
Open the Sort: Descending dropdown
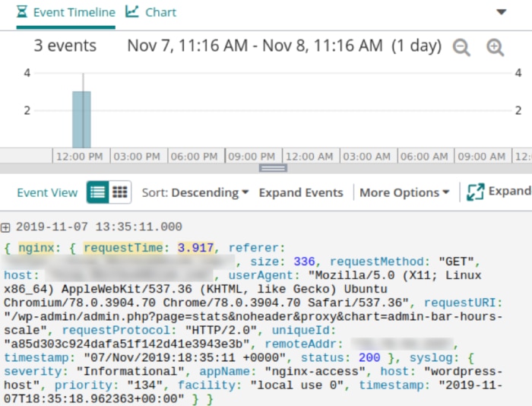point(195,192)
